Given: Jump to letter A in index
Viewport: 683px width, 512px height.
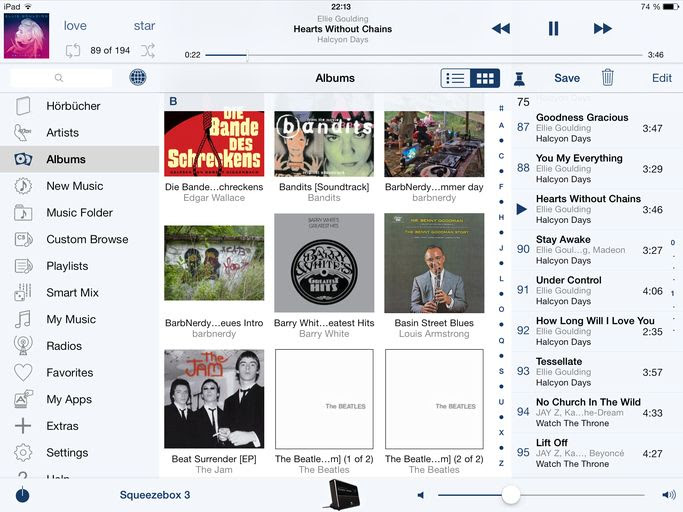Looking at the screenshot, I should click(501, 125).
